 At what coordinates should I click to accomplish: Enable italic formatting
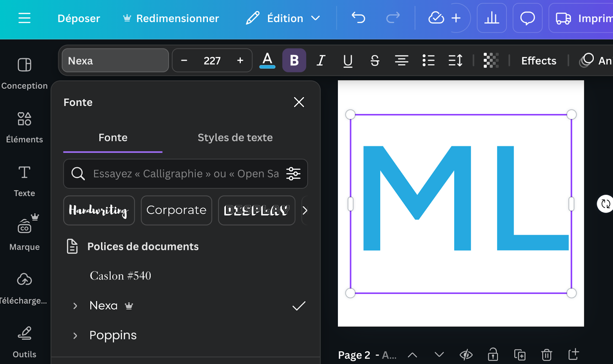coord(321,60)
